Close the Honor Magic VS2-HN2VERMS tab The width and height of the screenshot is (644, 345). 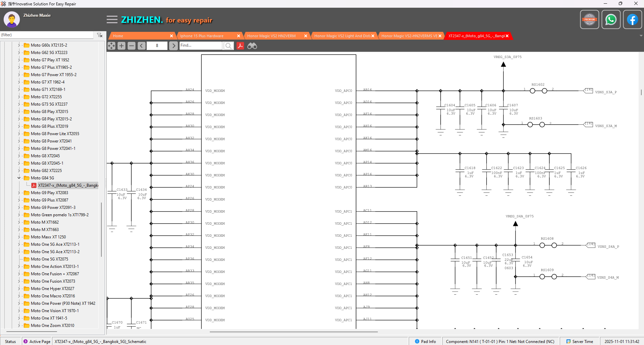click(x=440, y=36)
